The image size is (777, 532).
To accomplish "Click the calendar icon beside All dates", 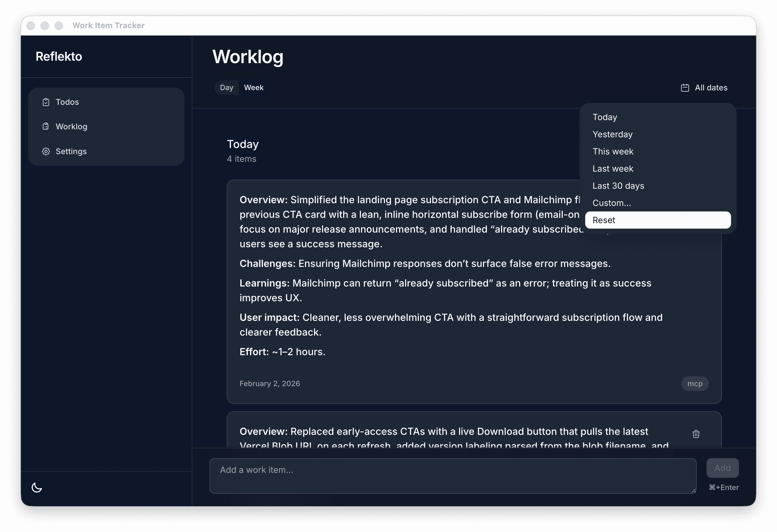I will tap(685, 88).
